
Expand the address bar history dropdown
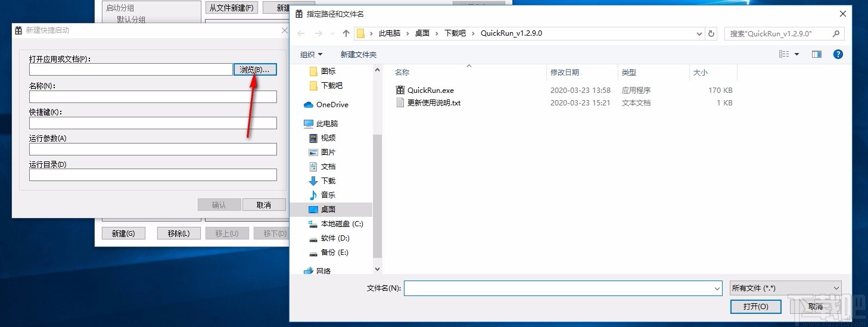[x=699, y=34]
